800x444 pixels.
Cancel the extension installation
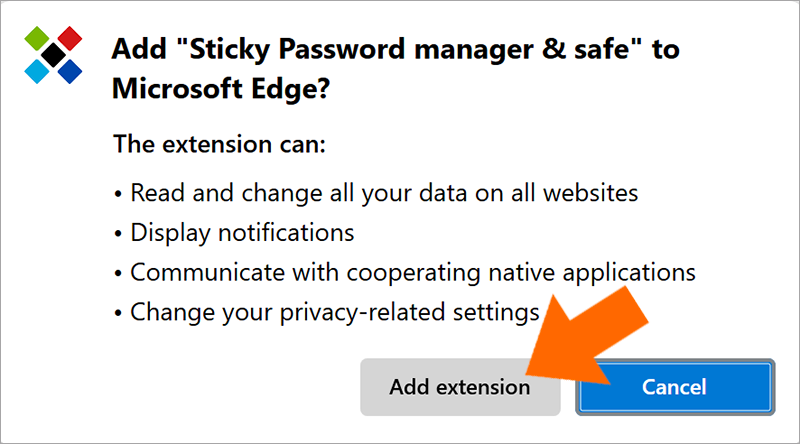coord(675,387)
